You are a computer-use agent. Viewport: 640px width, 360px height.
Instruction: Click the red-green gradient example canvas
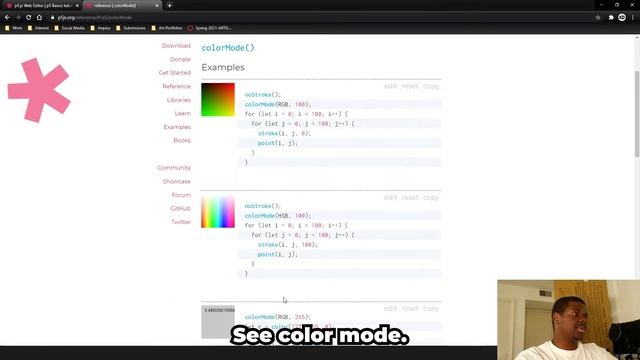[218, 100]
